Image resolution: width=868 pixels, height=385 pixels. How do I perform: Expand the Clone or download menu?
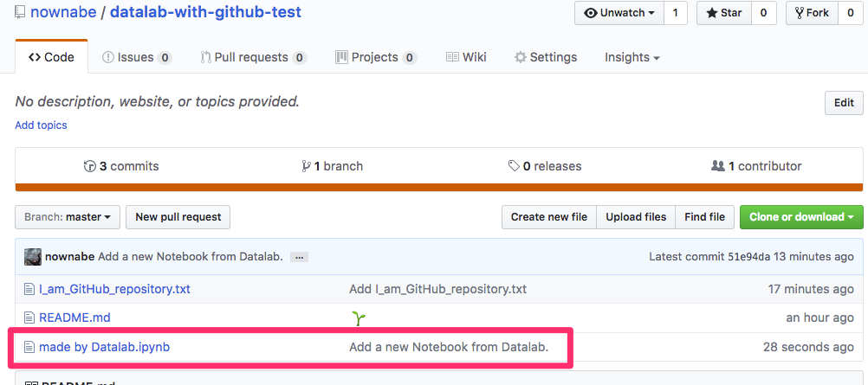pyautogui.click(x=800, y=217)
